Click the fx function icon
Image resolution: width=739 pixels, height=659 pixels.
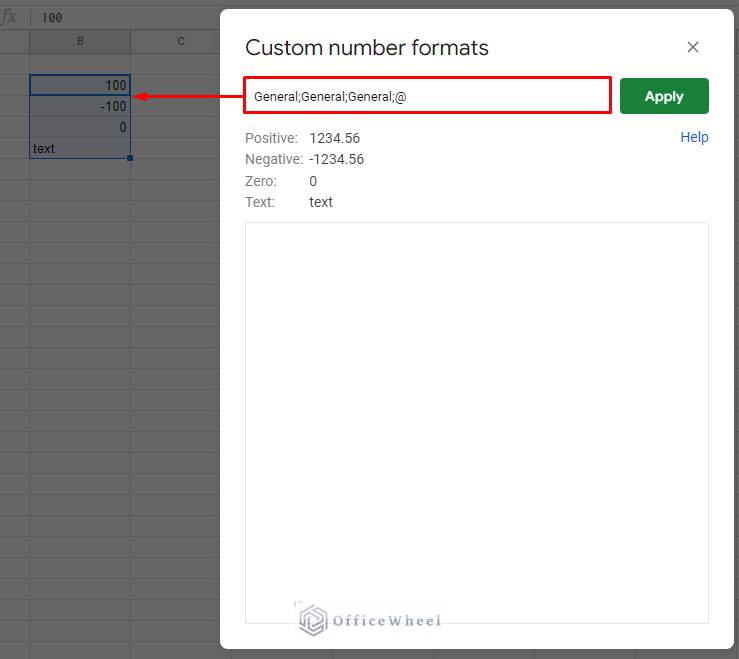tap(10, 17)
